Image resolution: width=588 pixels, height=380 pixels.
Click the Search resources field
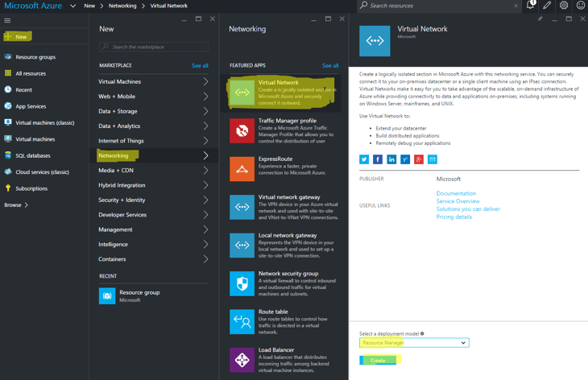439,6
